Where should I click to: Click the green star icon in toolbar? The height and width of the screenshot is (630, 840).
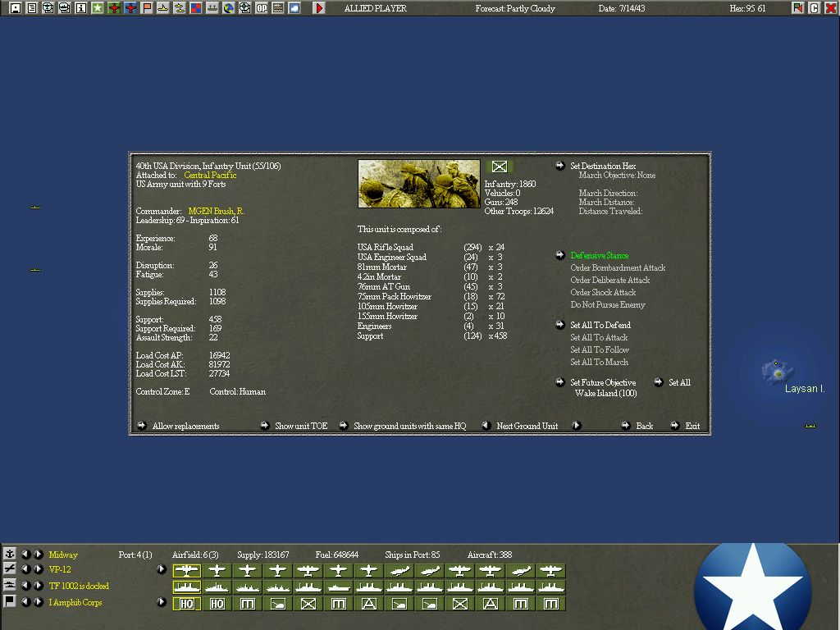click(x=98, y=8)
